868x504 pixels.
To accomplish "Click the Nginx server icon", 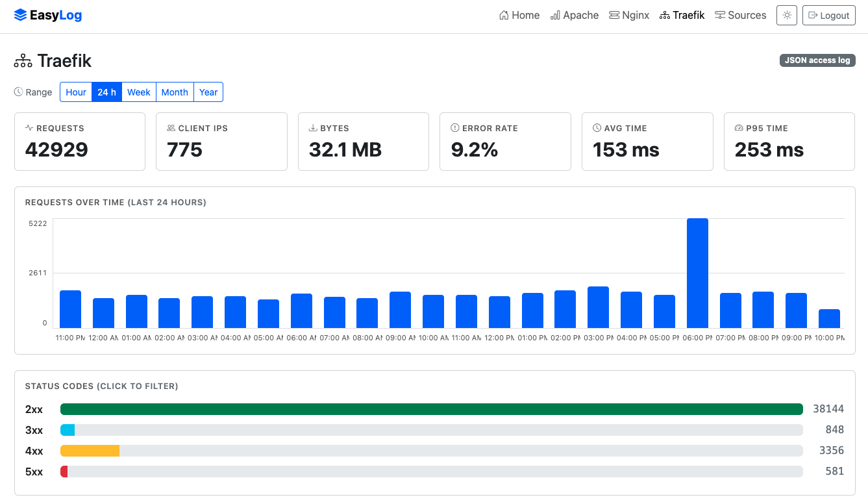I will pyautogui.click(x=614, y=15).
